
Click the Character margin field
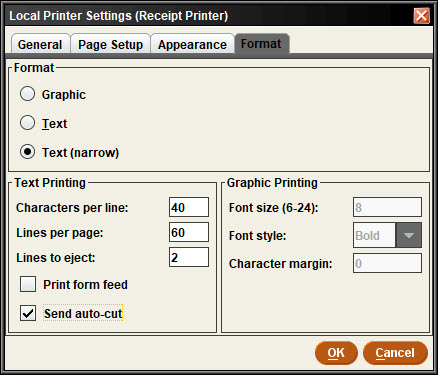(x=387, y=263)
